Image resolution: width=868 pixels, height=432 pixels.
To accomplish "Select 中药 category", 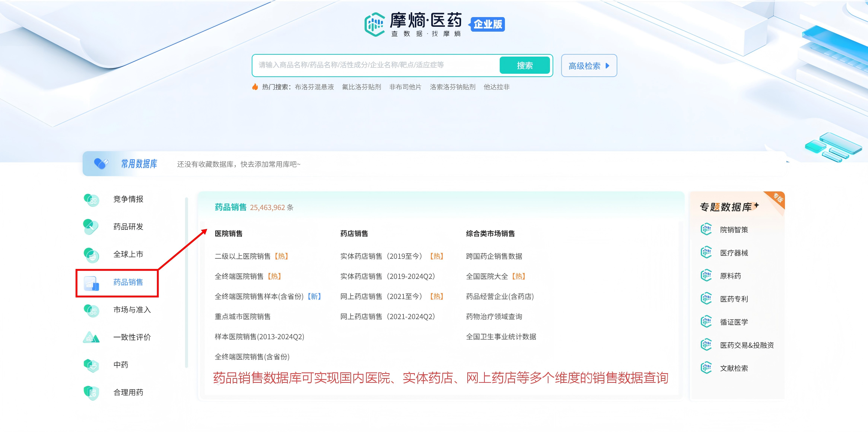I will (x=121, y=365).
